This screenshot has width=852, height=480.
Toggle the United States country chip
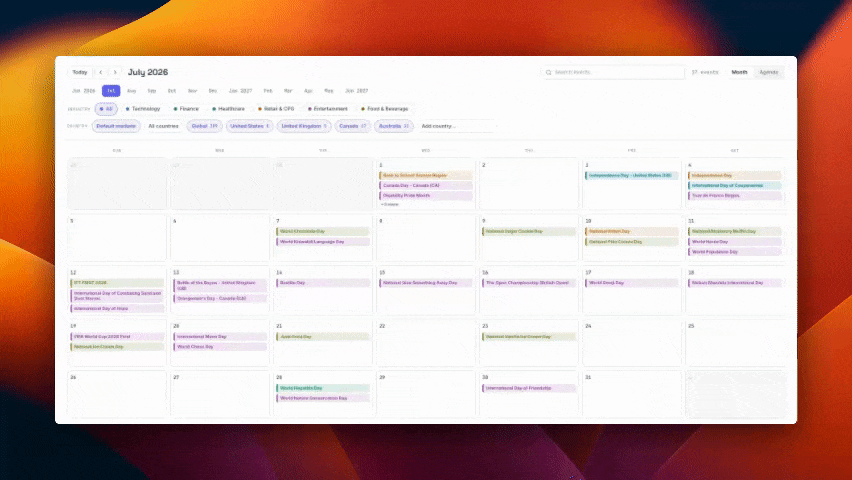click(x=249, y=126)
